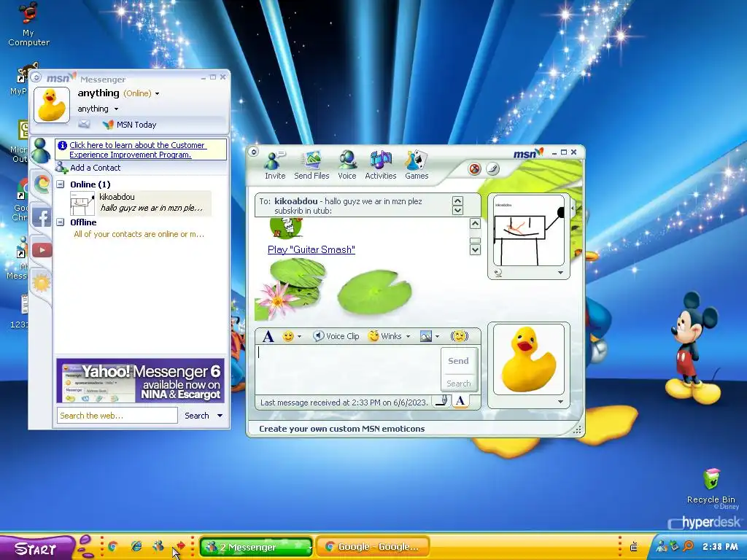747x560 pixels.
Task: Open the web Search dropdown arrow
Action: click(220, 416)
